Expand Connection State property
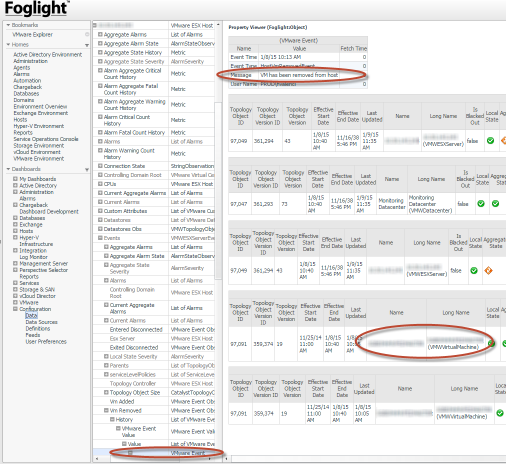The image size is (506, 464). (100, 166)
